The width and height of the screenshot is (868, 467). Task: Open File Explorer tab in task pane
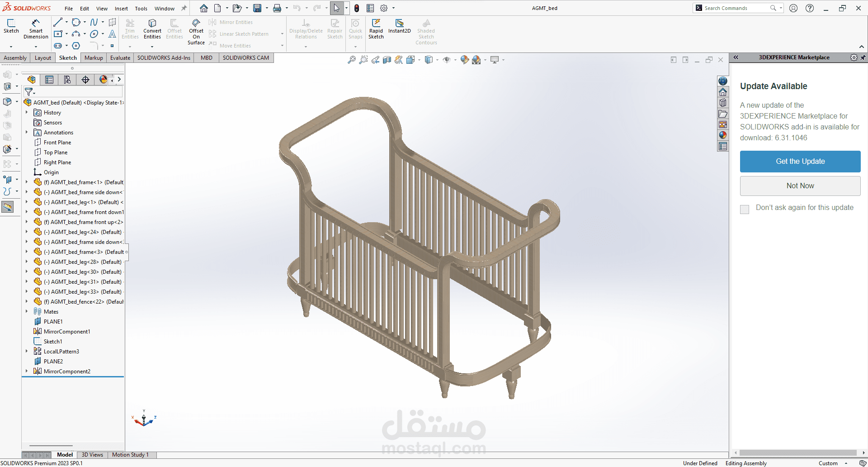(x=723, y=114)
